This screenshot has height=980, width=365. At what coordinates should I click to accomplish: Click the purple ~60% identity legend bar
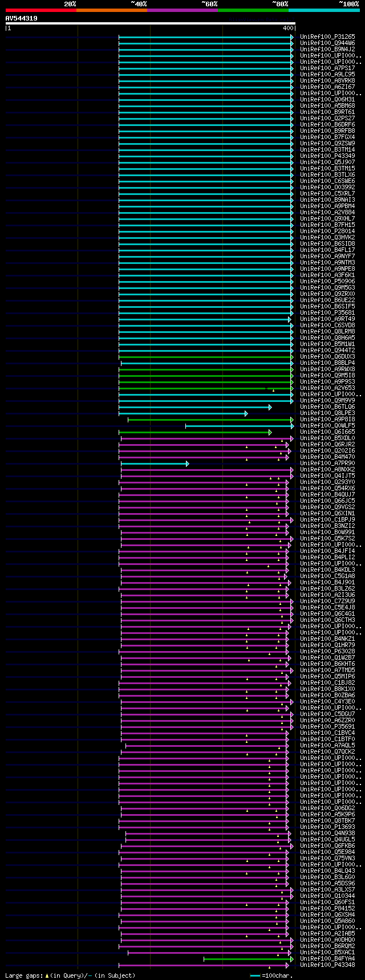coord(182,10)
